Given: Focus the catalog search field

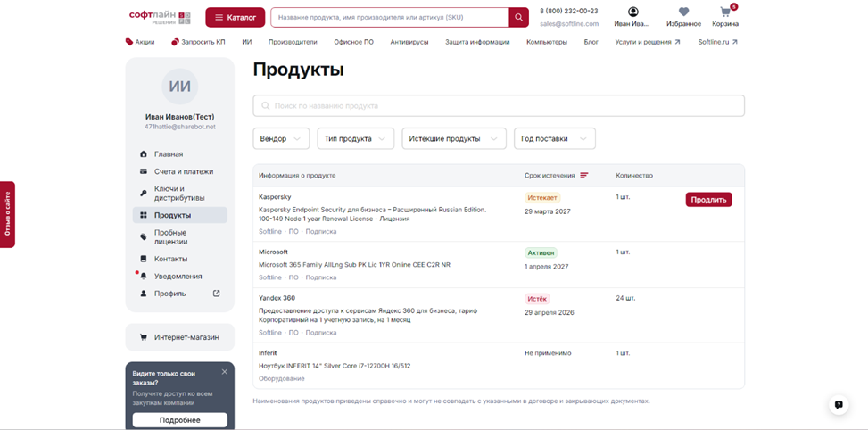Looking at the screenshot, I should click(390, 17).
